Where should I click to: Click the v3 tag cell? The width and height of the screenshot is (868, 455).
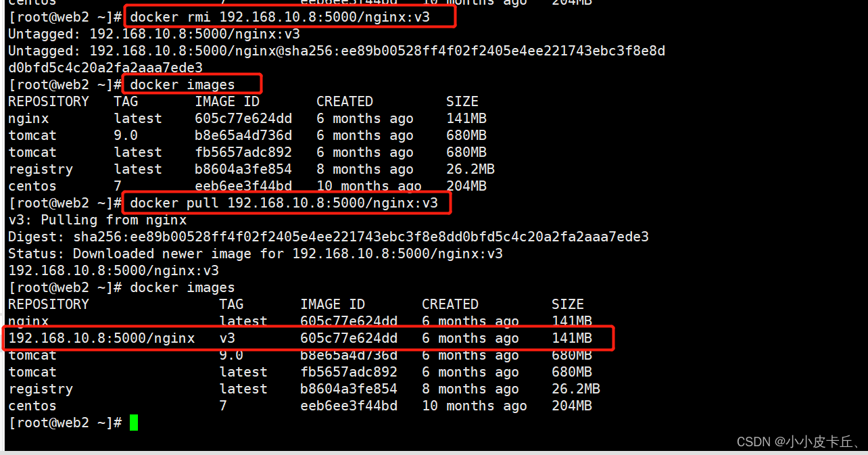(228, 338)
